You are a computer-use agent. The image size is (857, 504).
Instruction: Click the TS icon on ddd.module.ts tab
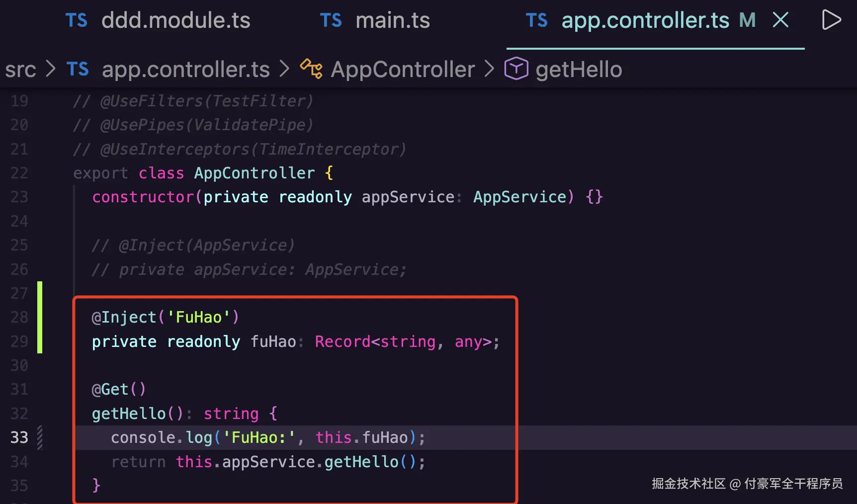coord(76,21)
